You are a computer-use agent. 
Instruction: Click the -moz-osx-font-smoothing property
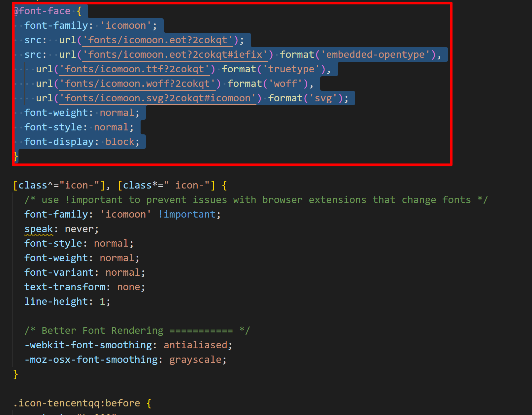click(x=91, y=360)
